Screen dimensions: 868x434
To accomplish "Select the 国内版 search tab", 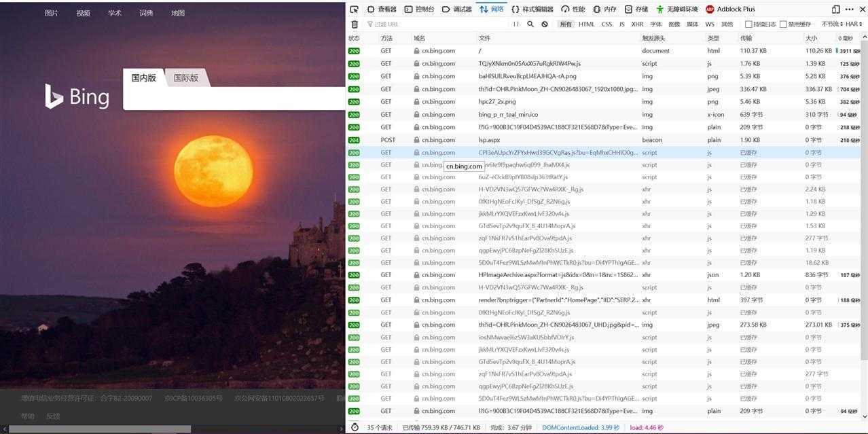I will pos(144,78).
